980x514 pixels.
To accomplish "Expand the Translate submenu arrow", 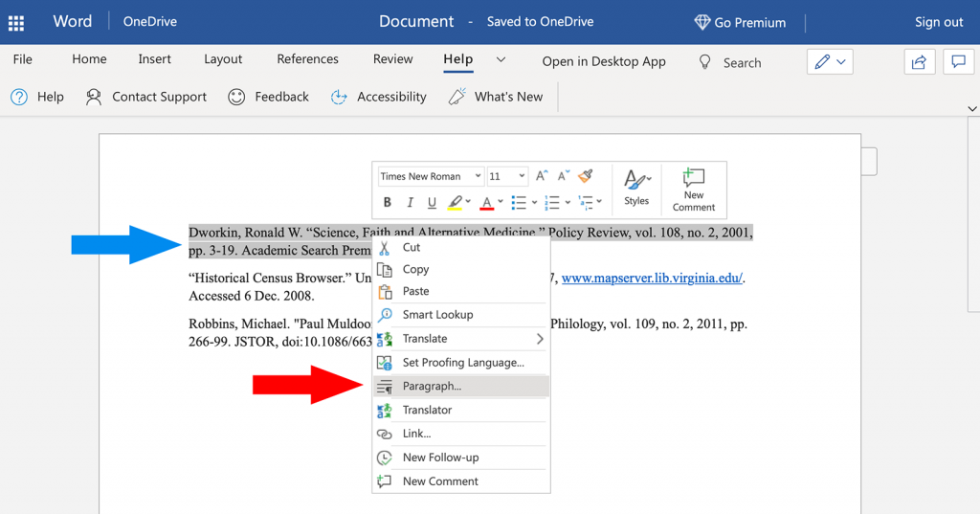I will [x=540, y=339].
